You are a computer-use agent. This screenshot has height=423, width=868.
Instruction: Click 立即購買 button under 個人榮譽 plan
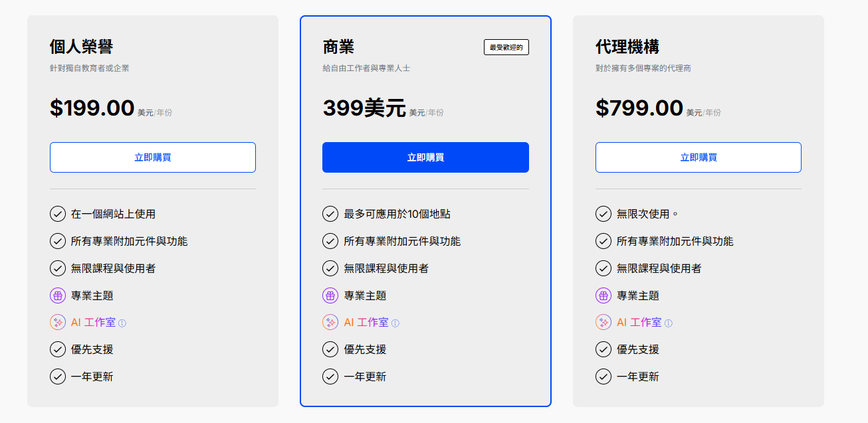click(153, 157)
